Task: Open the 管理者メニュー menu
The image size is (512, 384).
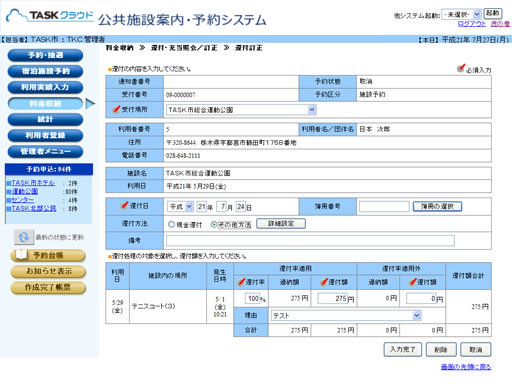Action: coord(45,151)
